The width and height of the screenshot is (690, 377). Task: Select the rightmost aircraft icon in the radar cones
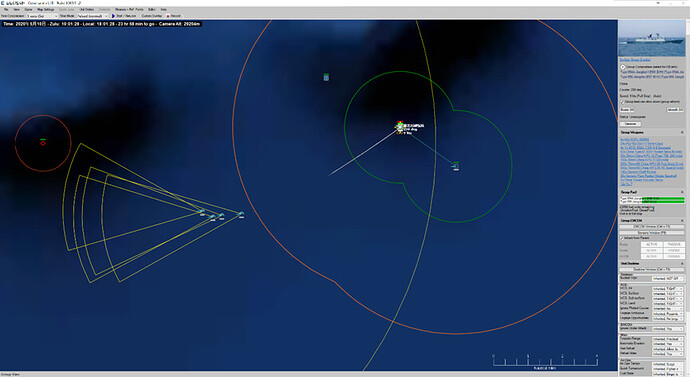click(x=241, y=214)
